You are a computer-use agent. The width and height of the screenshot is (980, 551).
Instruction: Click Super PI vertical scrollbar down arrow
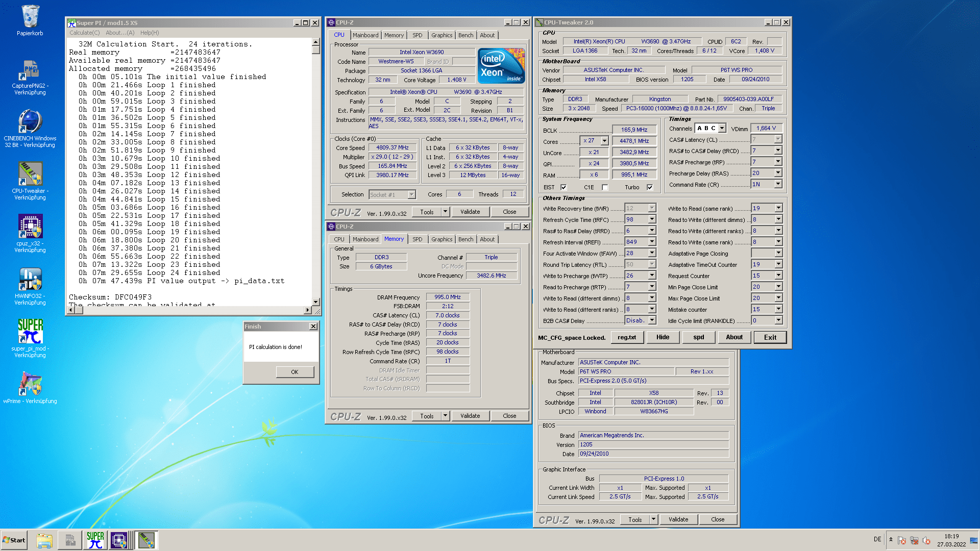point(316,302)
